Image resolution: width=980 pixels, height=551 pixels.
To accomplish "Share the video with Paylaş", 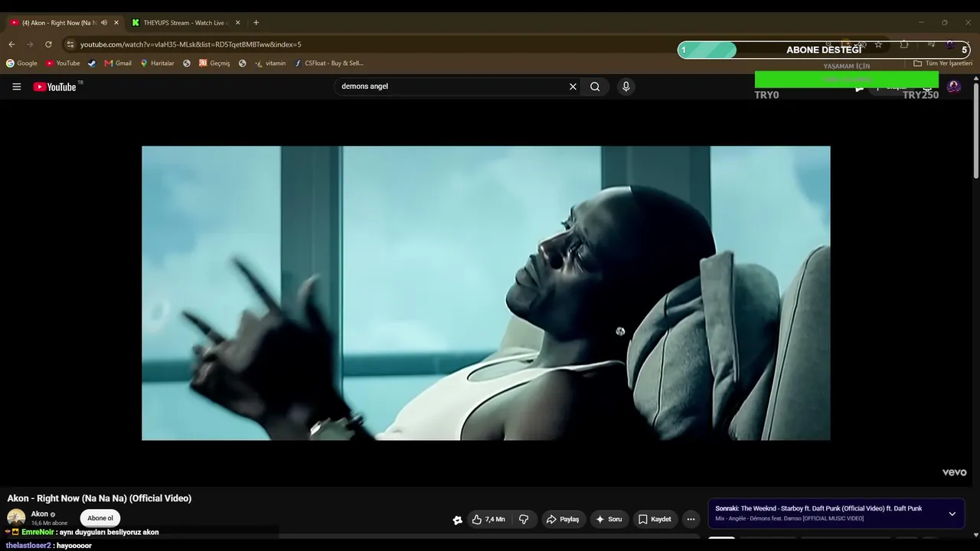I will point(562,519).
